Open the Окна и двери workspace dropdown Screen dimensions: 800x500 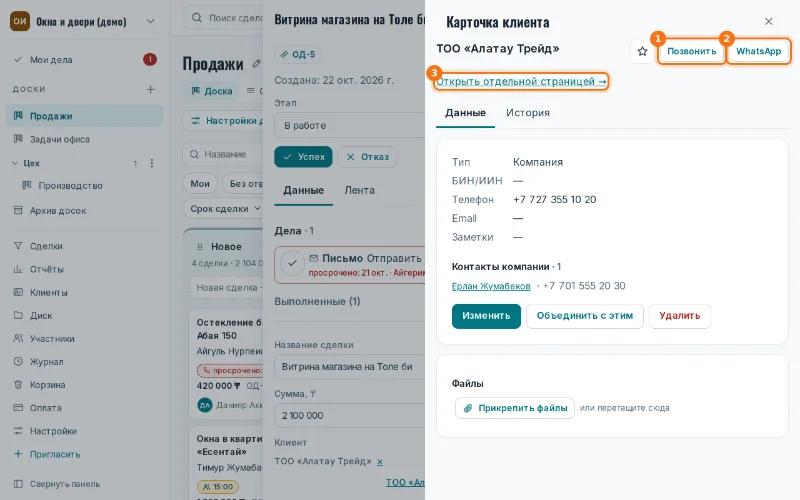coord(151,21)
